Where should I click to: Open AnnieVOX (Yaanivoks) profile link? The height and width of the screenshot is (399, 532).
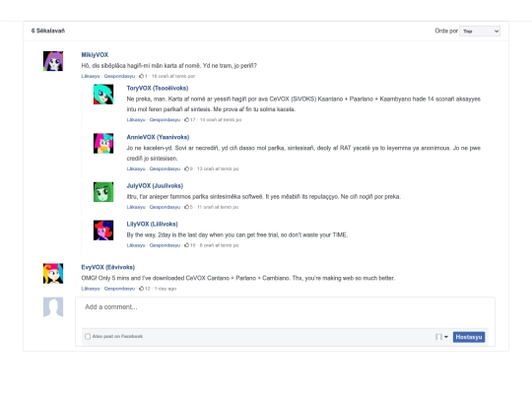(x=158, y=137)
